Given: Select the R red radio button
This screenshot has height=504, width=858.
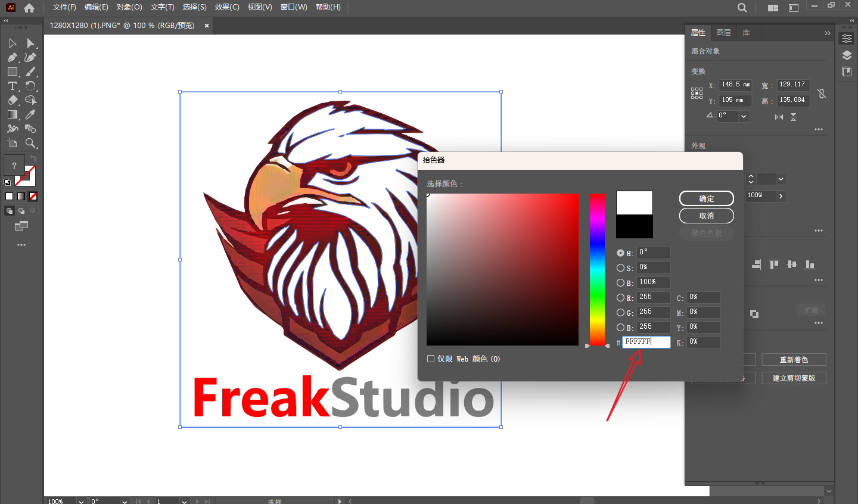Looking at the screenshot, I should point(620,297).
